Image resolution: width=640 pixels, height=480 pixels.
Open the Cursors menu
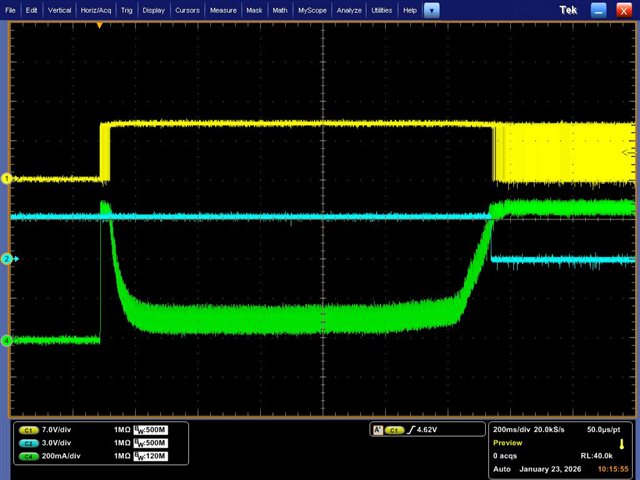[187, 10]
